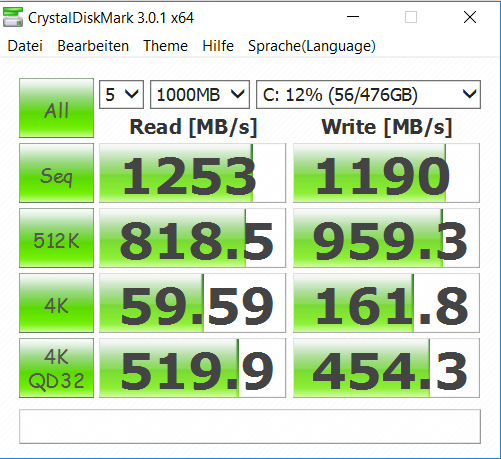The image size is (501, 459).
Task: Open the Theme menu
Action: (165, 46)
